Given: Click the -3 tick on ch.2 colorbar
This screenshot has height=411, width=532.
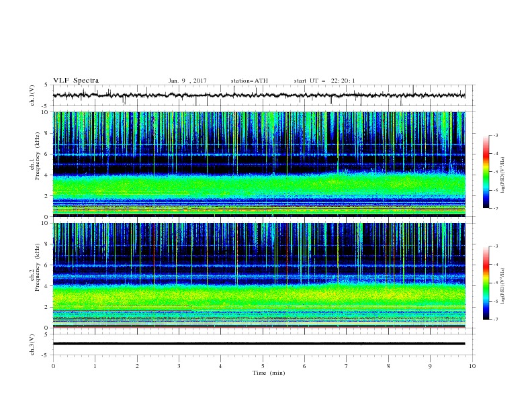Looking at the screenshot, I should [x=495, y=246].
